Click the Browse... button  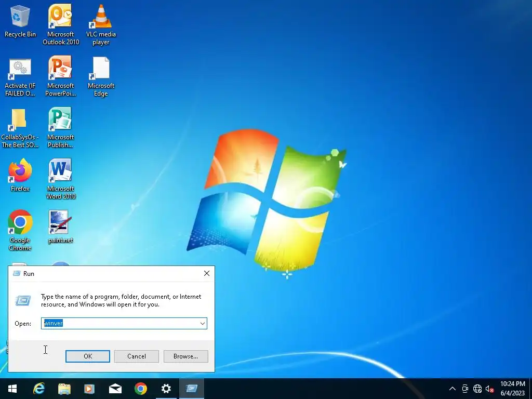[185, 356]
